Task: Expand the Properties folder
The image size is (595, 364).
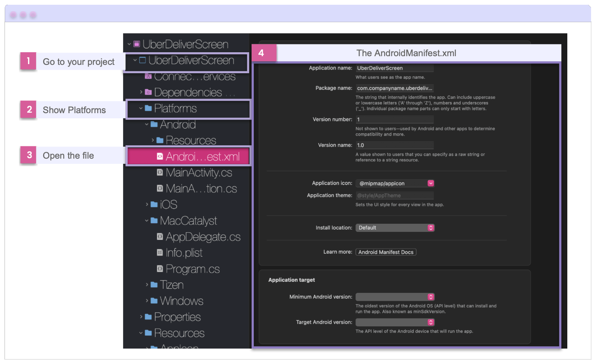Action: point(141,317)
